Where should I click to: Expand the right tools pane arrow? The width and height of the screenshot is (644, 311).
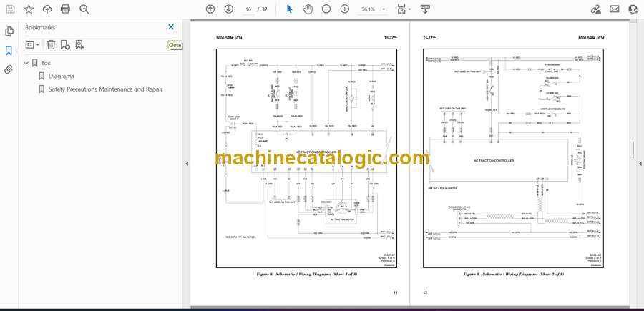pos(640,164)
